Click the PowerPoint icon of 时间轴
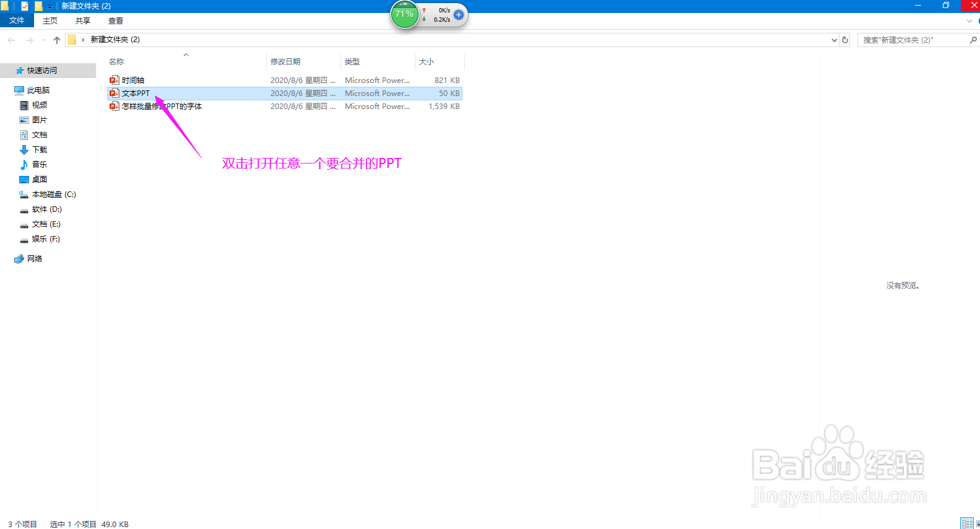 (115, 81)
